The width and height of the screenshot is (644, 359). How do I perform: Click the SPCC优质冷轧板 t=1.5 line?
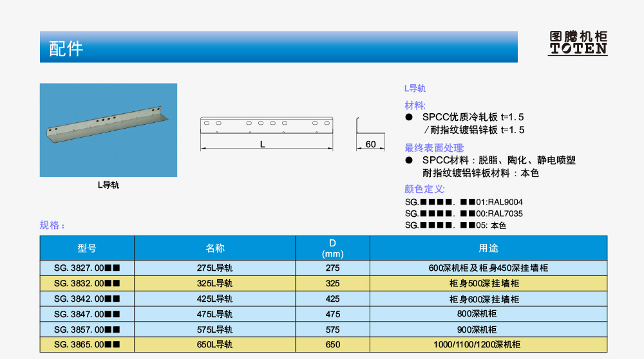(473, 117)
